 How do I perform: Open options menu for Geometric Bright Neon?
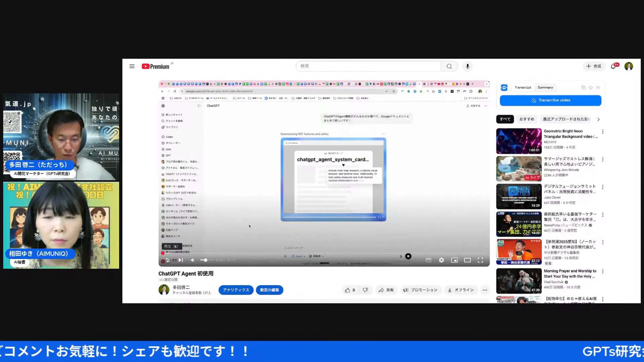(x=603, y=132)
